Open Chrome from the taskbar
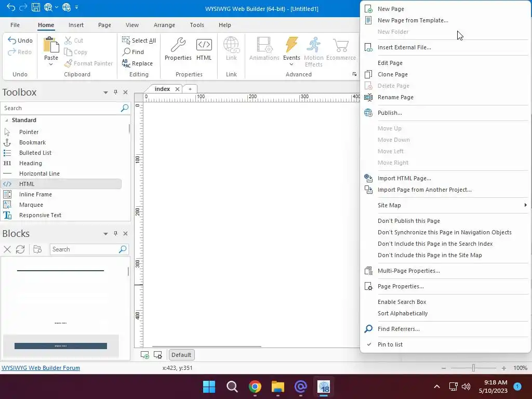 255,387
